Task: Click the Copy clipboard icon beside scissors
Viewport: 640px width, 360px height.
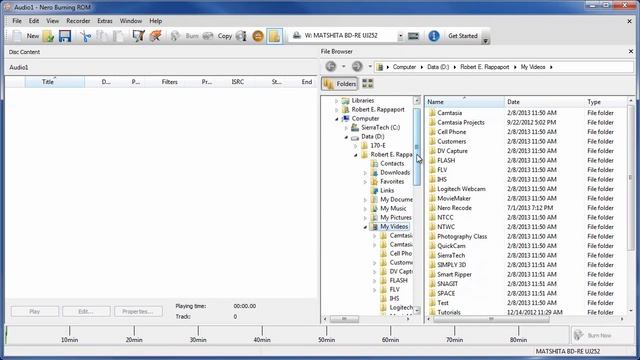Action: pyautogui.click(x=102, y=36)
